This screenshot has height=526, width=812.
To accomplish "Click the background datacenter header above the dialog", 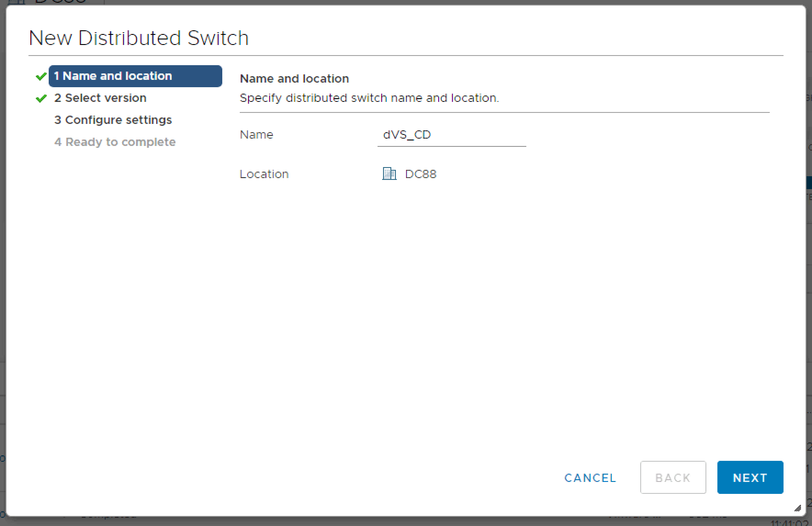I will point(60,2).
